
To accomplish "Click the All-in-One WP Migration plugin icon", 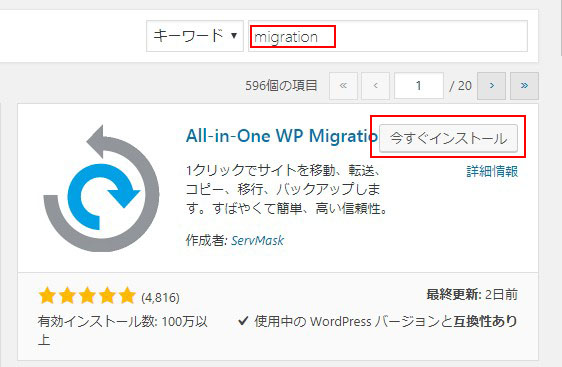I will (x=101, y=188).
